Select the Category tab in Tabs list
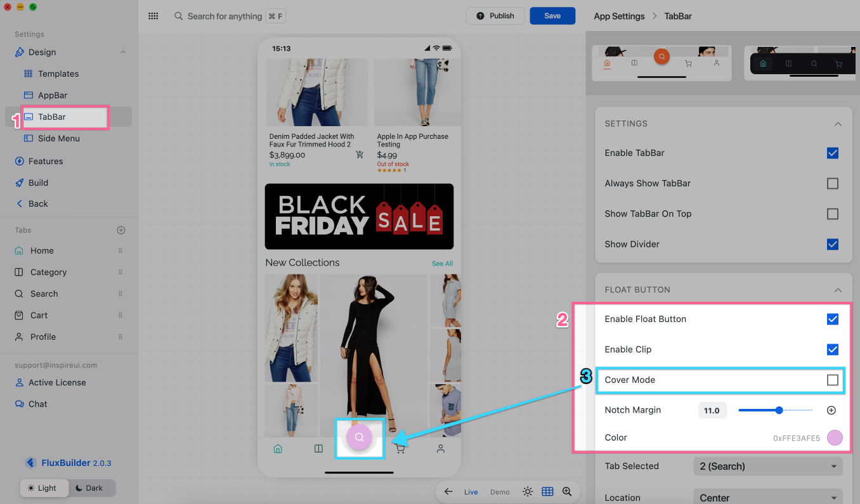 pos(48,272)
